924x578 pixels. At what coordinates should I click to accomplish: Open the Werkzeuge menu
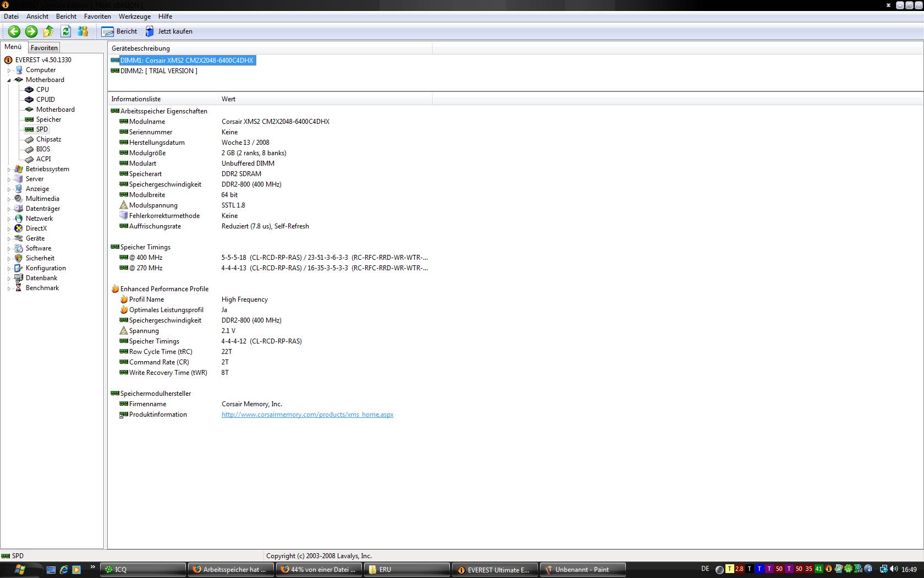(x=135, y=17)
